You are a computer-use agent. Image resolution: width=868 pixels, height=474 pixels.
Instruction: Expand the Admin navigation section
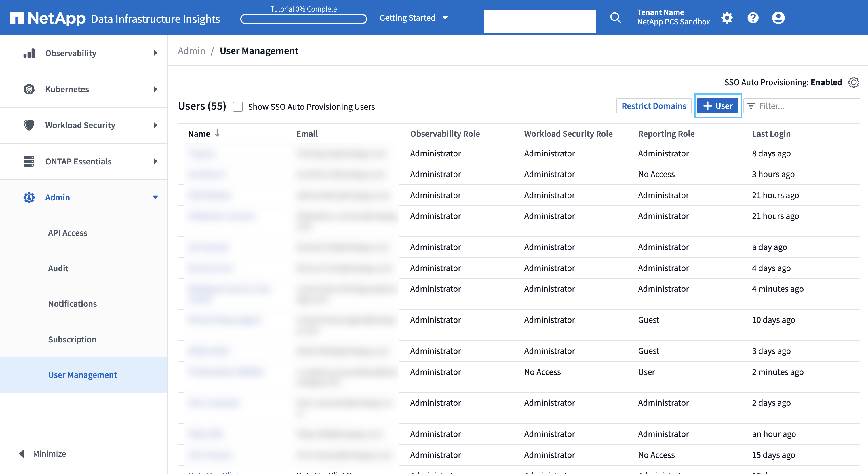pyautogui.click(x=155, y=197)
